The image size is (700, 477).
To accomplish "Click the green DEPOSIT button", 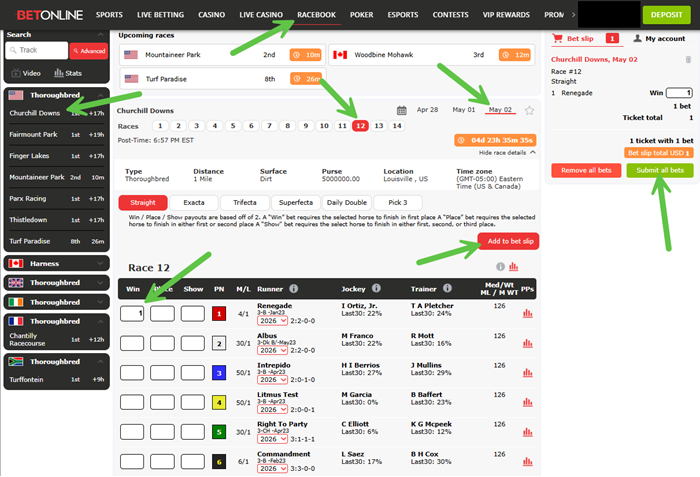I will click(x=667, y=15).
